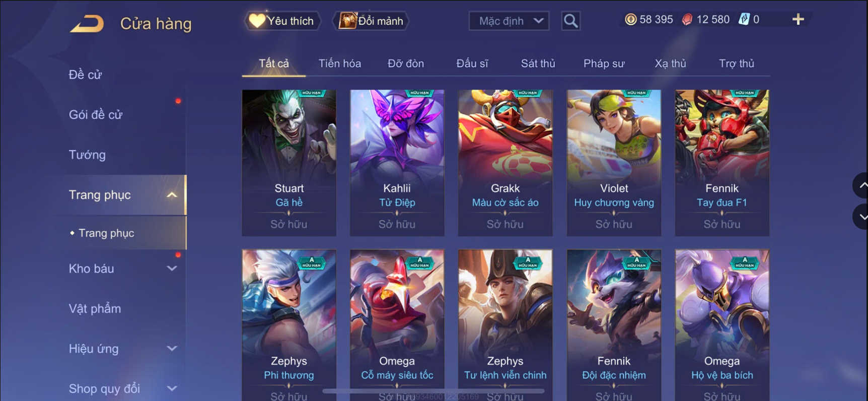868x401 pixels.
Task: Open the Đổi mảnh button
Action: click(x=371, y=21)
